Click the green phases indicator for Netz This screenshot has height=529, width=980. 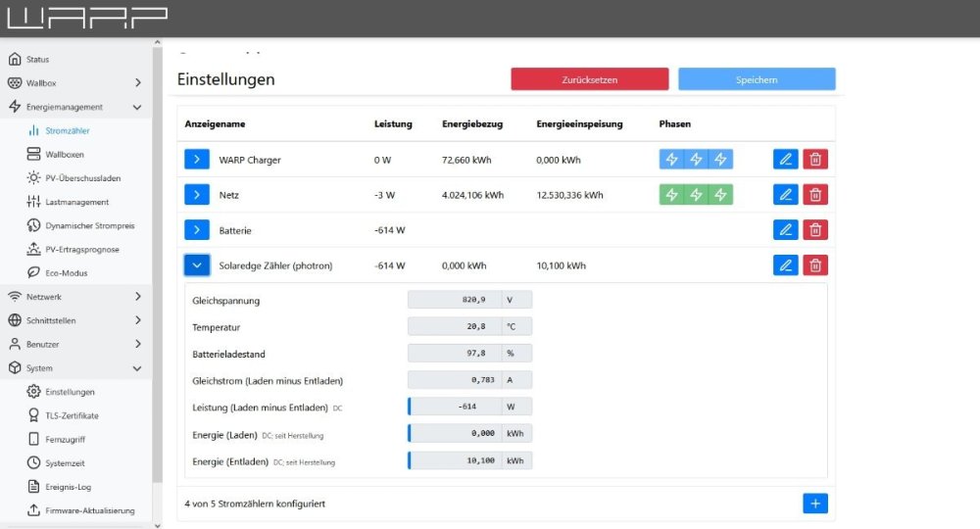pos(696,195)
